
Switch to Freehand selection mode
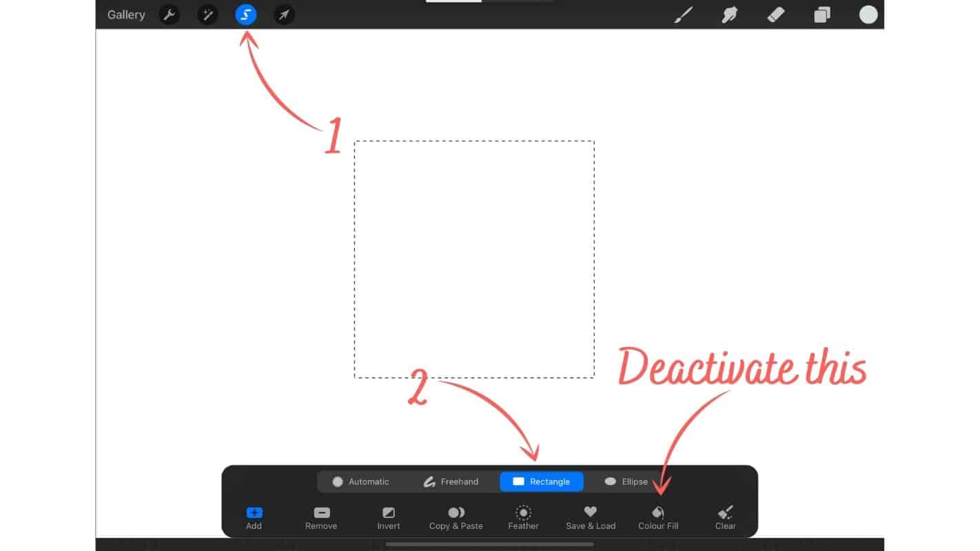451,481
